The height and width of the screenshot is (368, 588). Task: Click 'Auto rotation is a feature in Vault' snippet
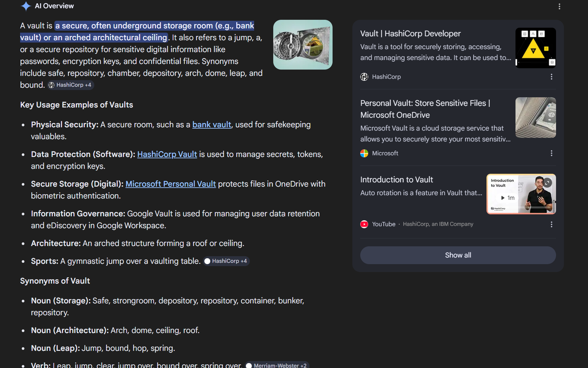point(421,193)
